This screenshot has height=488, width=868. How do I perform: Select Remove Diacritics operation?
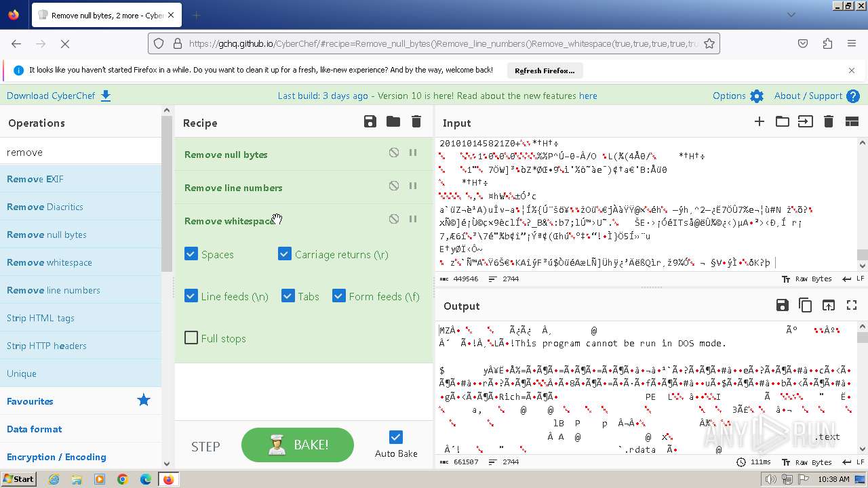click(x=81, y=207)
